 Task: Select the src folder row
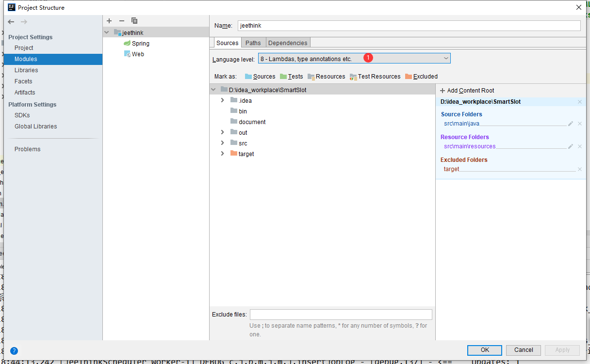click(x=322, y=143)
